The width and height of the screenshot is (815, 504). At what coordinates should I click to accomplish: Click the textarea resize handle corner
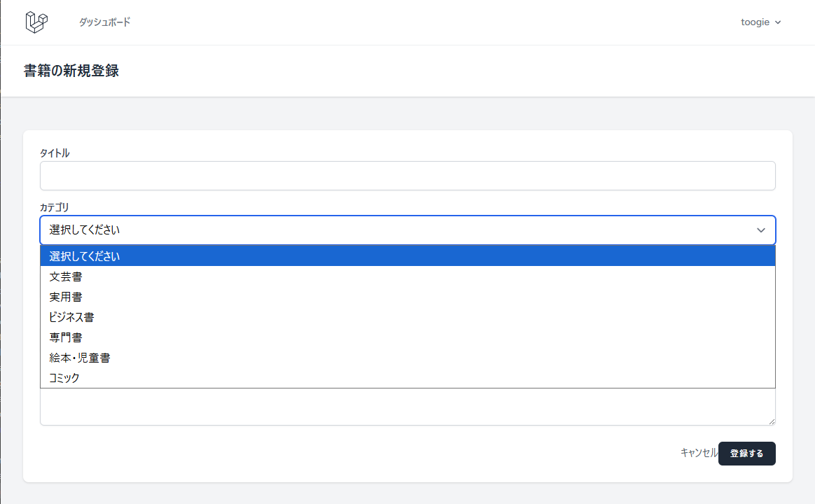pyautogui.click(x=772, y=421)
